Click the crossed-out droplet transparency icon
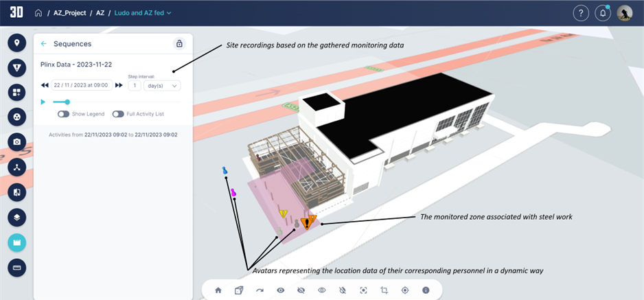This screenshot has width=644, height=300. (x=343, y=290)
